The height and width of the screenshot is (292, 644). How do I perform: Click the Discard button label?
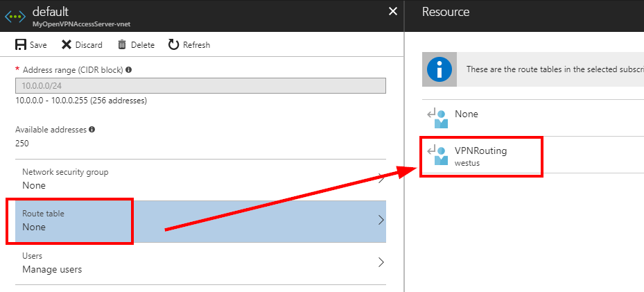tap(89, 45)
